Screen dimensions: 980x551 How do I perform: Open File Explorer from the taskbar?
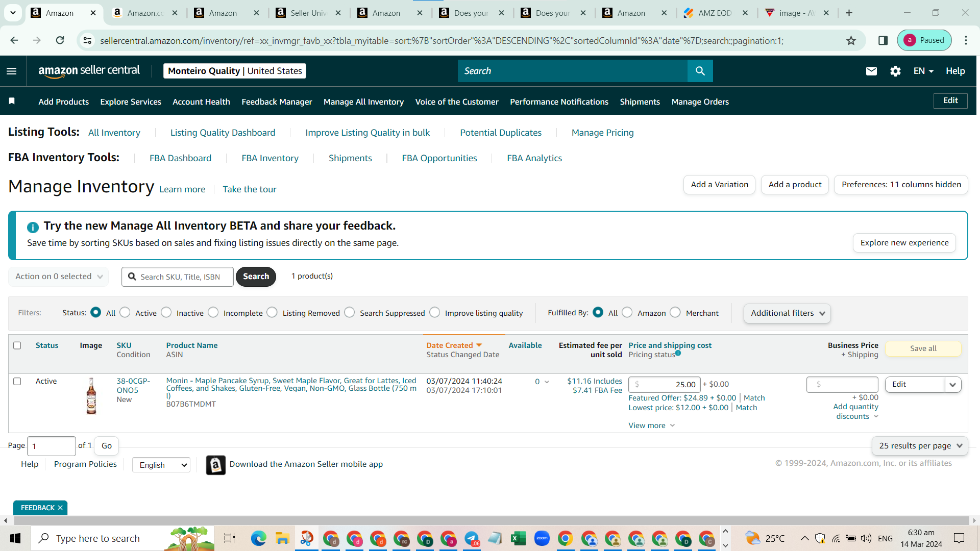click(x=282, y=538)
